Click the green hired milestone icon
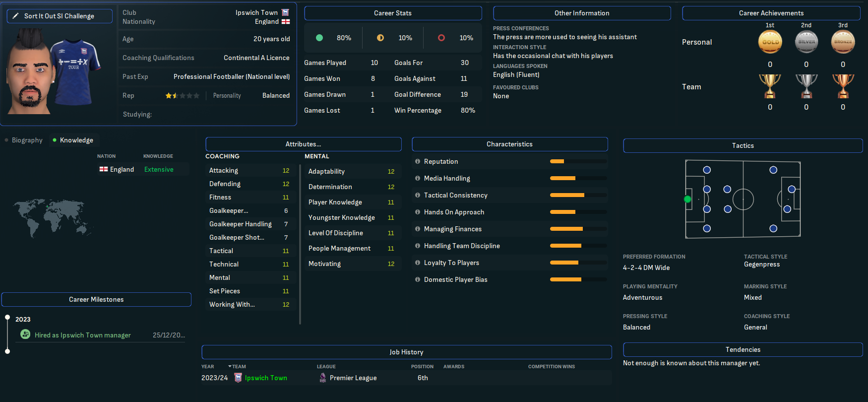The height and width of the screenshot is (402, 868). tap(25, 335)
